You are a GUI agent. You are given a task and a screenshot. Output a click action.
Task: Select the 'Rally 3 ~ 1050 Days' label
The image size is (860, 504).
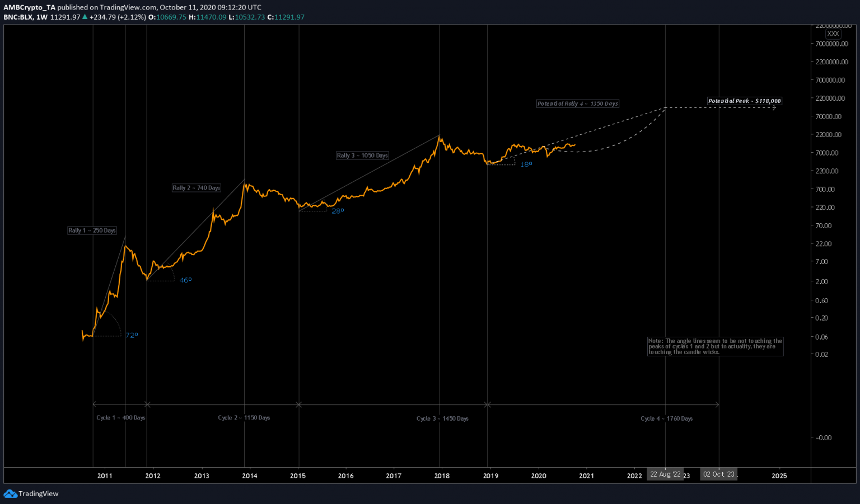(x=362, y=156)
